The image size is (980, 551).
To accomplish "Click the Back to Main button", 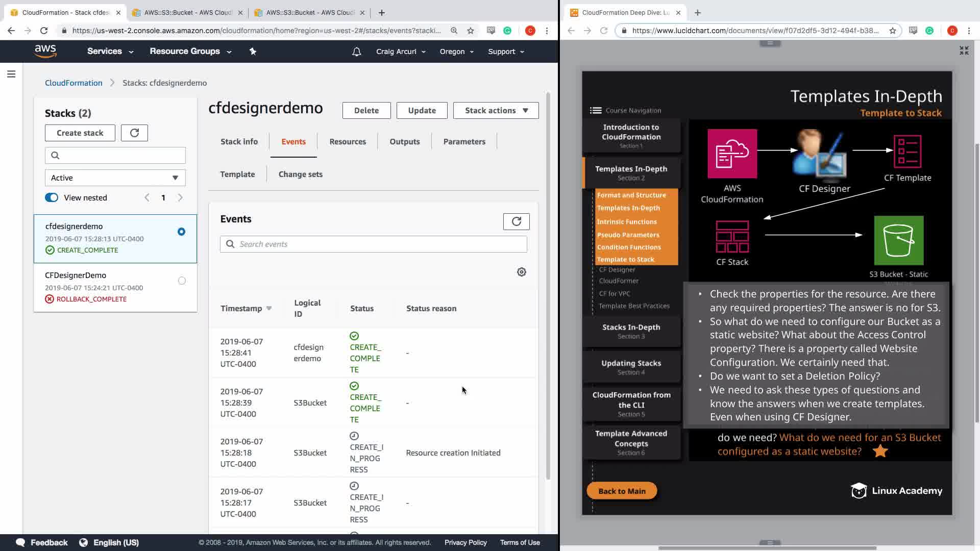I will tap(621, 491).
